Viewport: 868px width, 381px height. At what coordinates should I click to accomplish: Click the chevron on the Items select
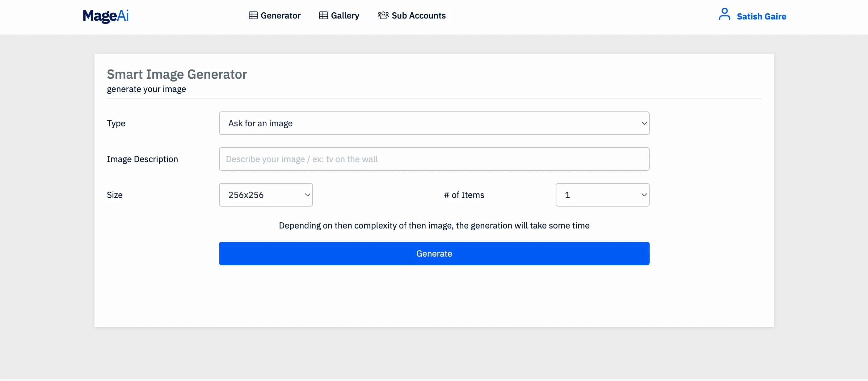[644, 195]
